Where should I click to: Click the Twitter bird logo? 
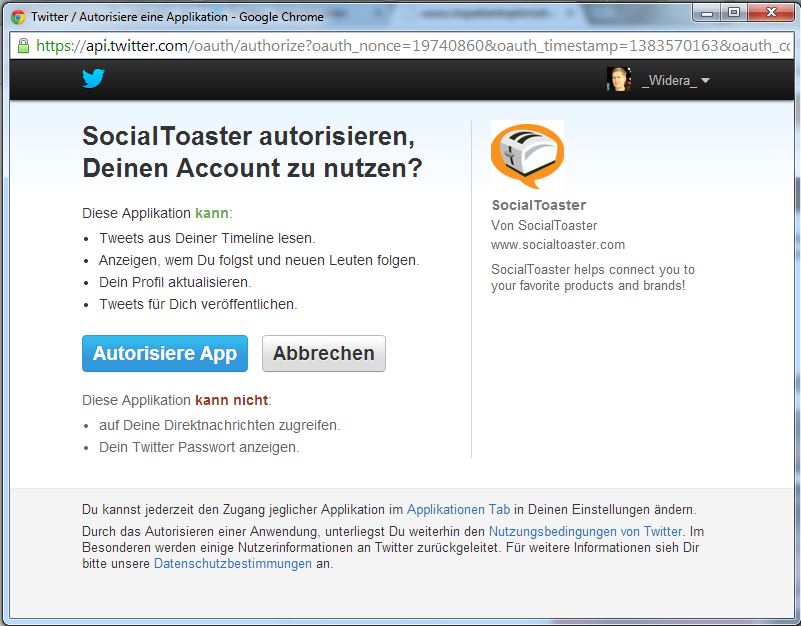93,78
